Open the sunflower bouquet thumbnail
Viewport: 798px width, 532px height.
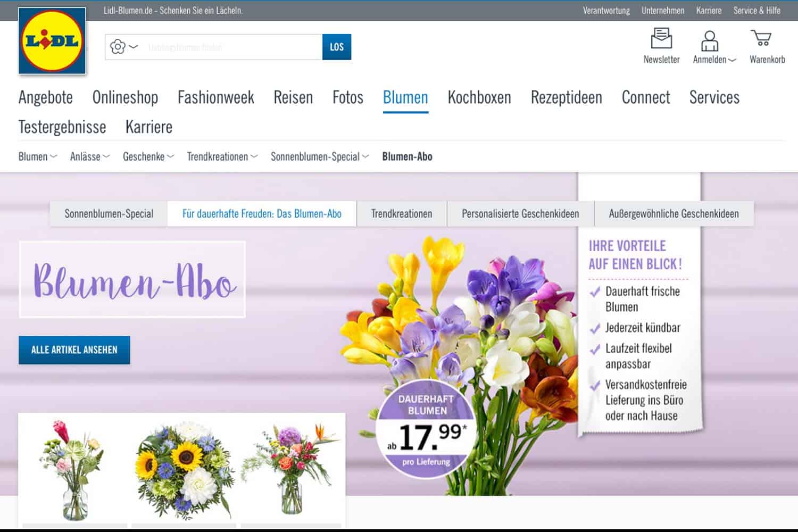click(x=184, y=470)
